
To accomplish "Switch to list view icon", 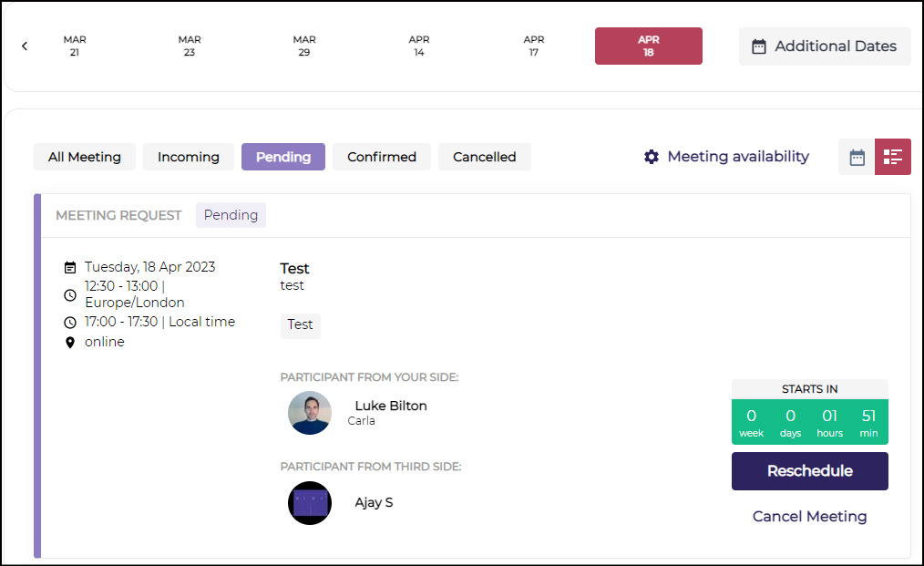I will 892,157.
